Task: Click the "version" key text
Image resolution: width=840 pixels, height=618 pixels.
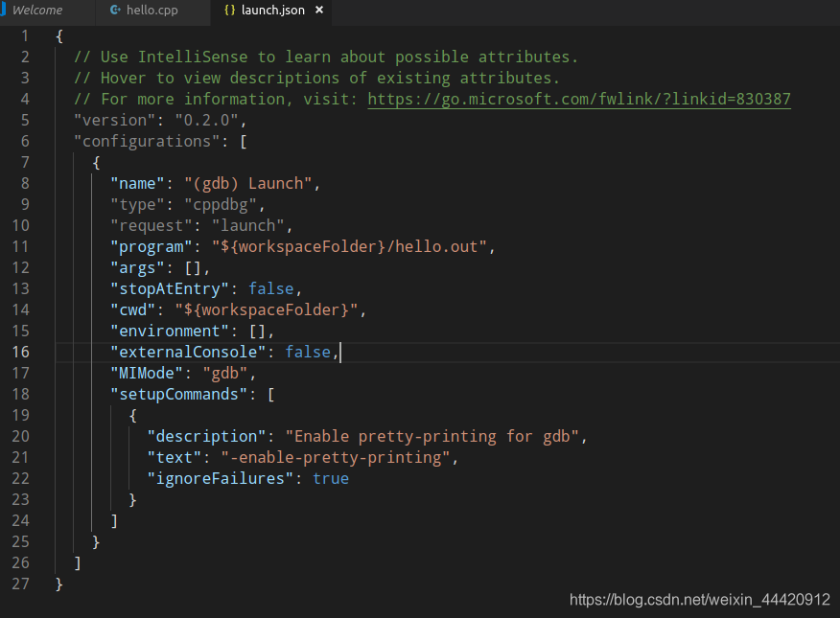Action: (115, 120)
